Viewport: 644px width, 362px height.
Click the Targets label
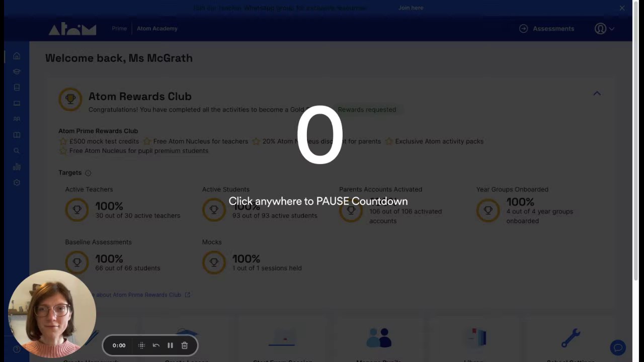click(x=70, y=173)
